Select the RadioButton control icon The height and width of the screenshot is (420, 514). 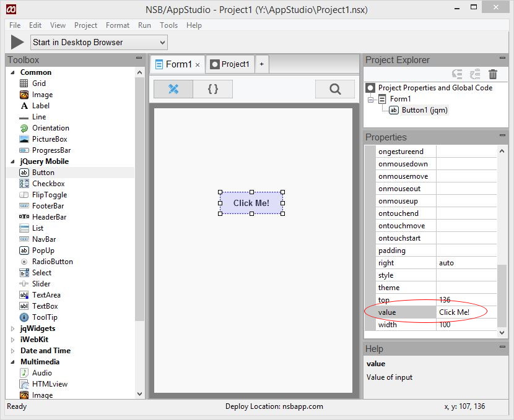[x=24, y=262]
